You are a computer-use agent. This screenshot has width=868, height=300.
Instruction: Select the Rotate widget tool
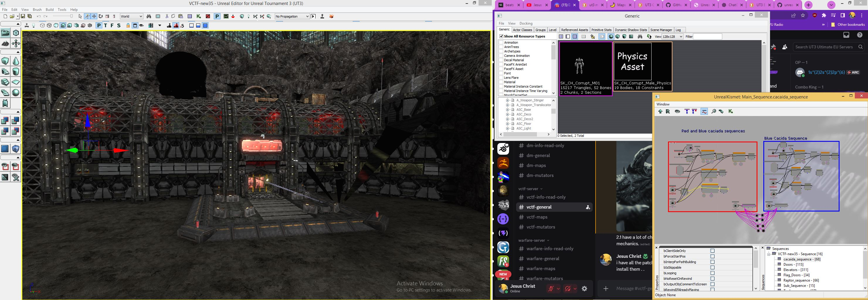(101, 16)
